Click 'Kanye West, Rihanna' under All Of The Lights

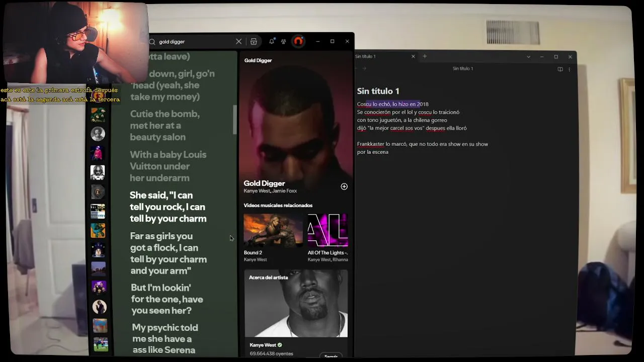coord(328,259)
